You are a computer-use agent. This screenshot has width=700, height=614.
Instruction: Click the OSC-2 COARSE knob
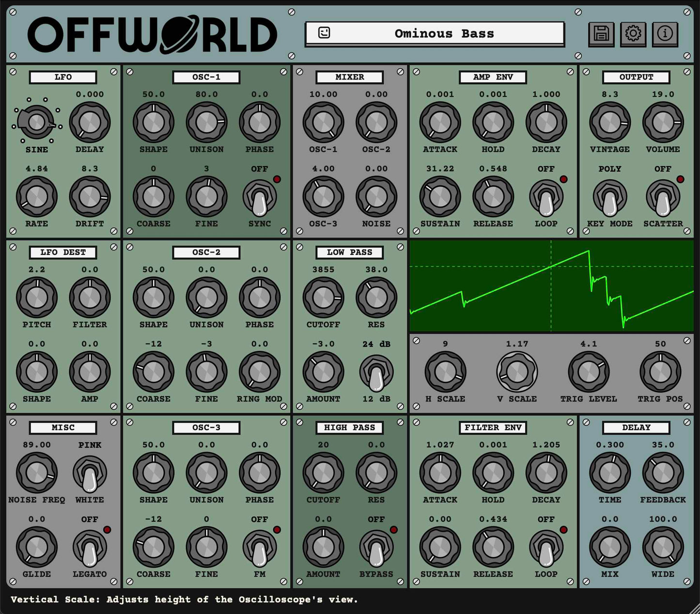154,372
